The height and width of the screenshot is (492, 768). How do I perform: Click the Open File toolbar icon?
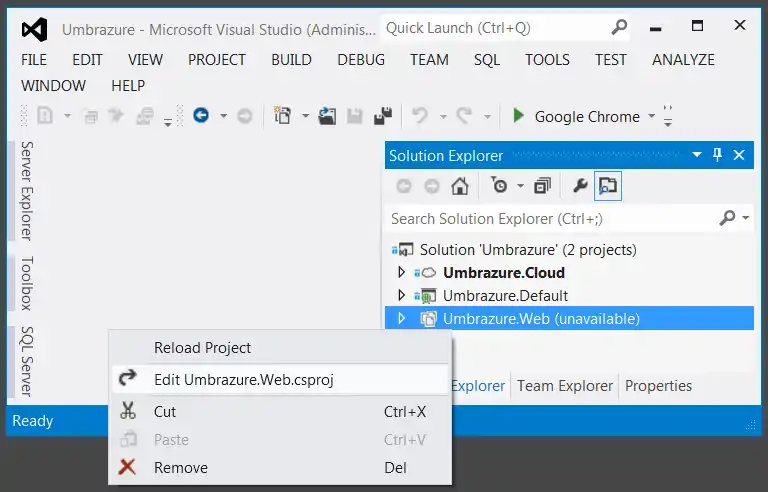coord(327,116)
